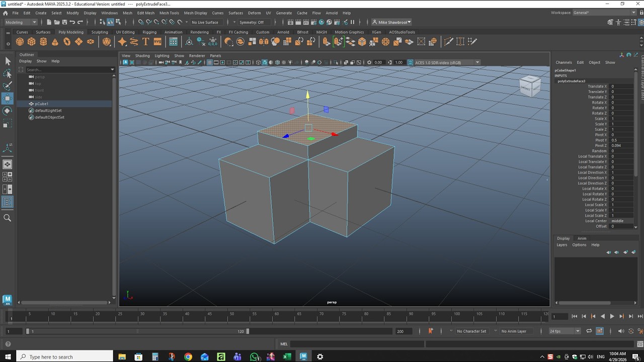Viewport: 644px width, 362px height.
Task: Create a polygon cube from the shelf
Action: tap(32, 42)
